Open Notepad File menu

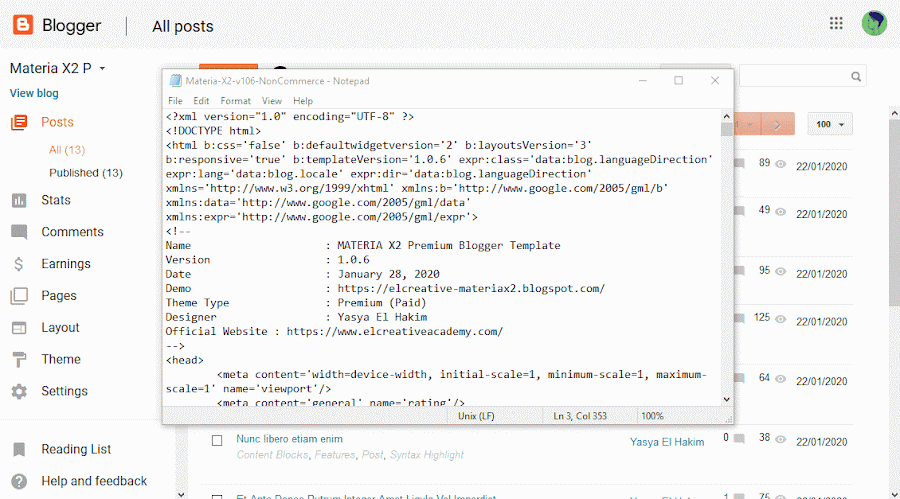click(175, 101)
